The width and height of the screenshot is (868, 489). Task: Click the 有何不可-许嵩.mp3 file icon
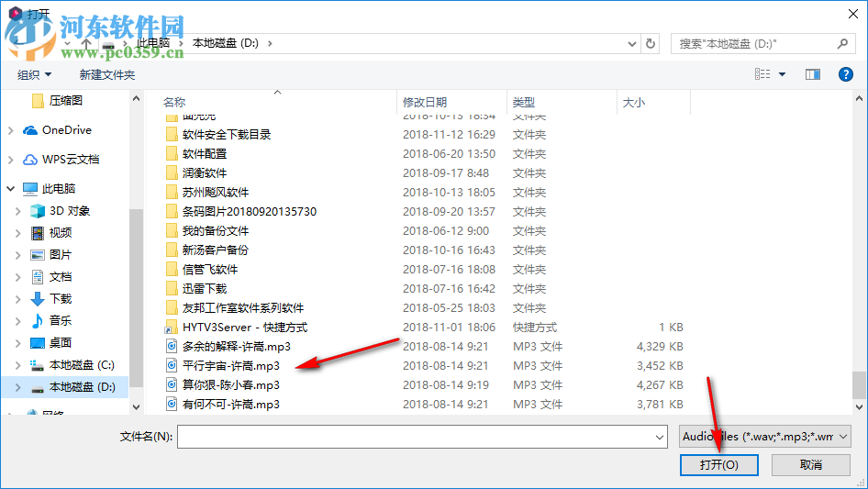pyautogui.click(x=172, y=405)
